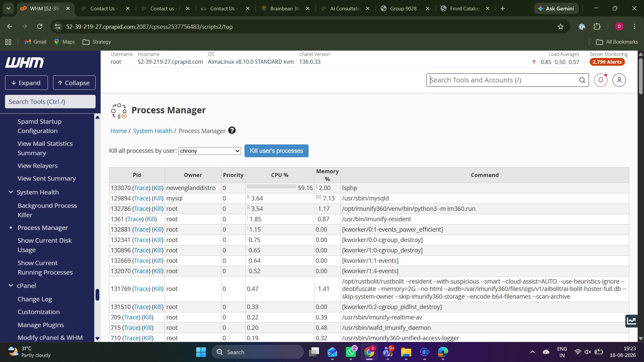The image size is (644, 362).
Task: Focus the Search Tools and Accounts field
Action: point(502,80)
